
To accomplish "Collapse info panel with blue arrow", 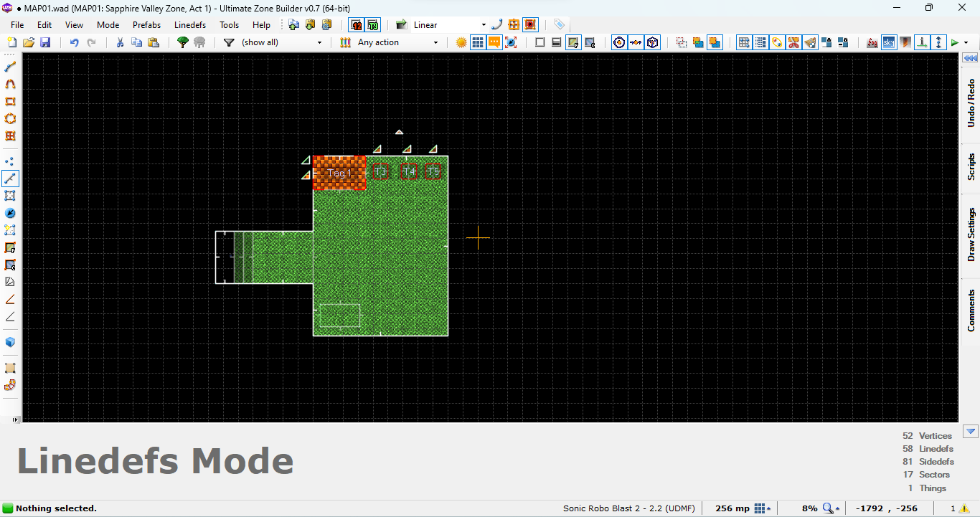I will [x=971, y=432].
